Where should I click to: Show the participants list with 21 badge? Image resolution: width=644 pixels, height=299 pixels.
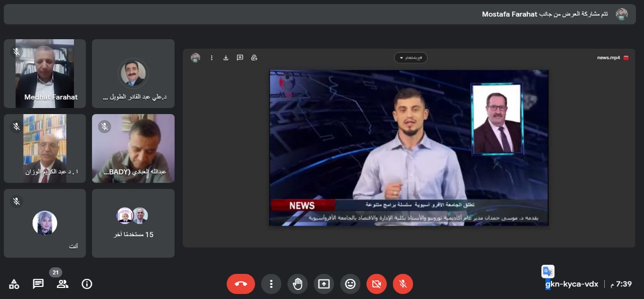[x=62, y=284]
